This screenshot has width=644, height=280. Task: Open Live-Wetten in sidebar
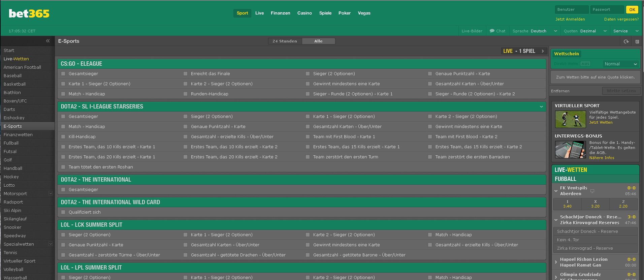[27, 59]
